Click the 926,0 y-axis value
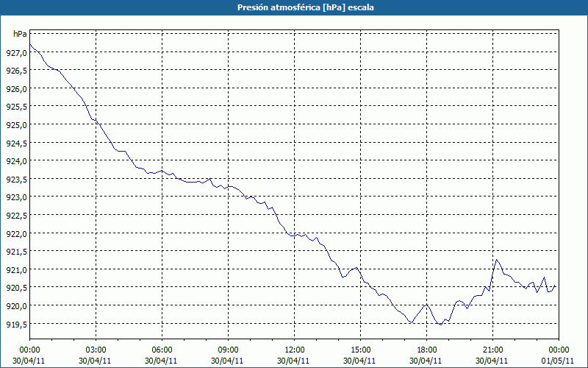The image size is (588, 368). click(x=17, y=89)
